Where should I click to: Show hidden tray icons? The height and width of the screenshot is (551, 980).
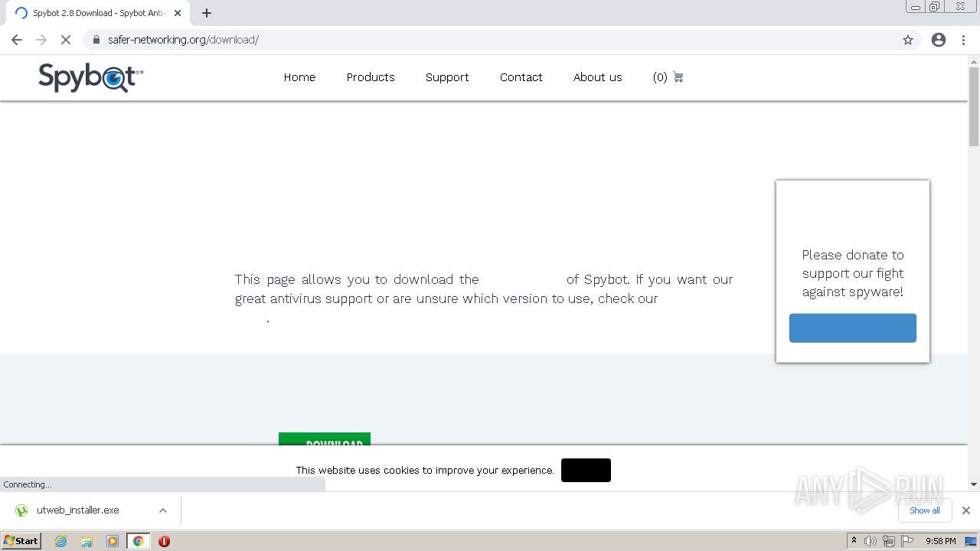[x=854, y=541]
